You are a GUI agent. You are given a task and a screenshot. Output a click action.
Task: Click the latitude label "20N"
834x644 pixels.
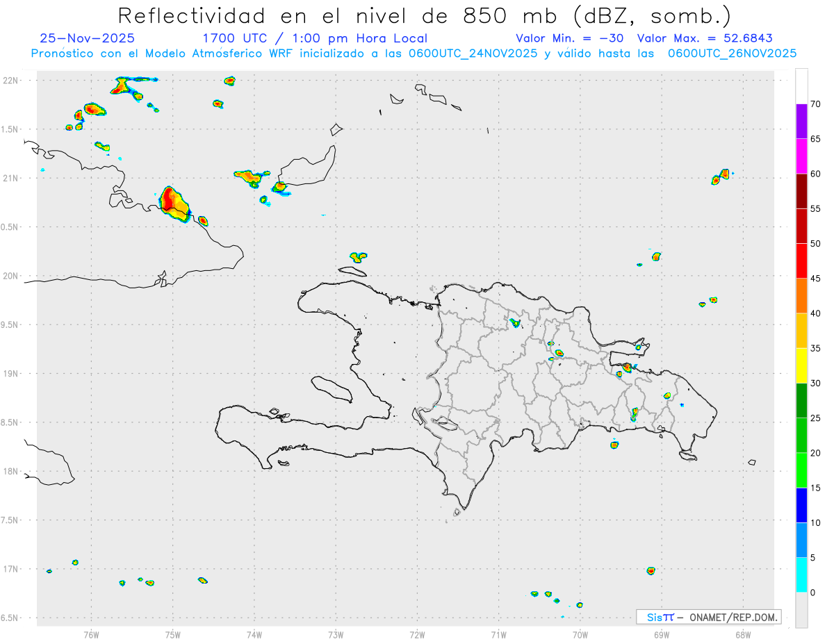[x=10, y=276]
